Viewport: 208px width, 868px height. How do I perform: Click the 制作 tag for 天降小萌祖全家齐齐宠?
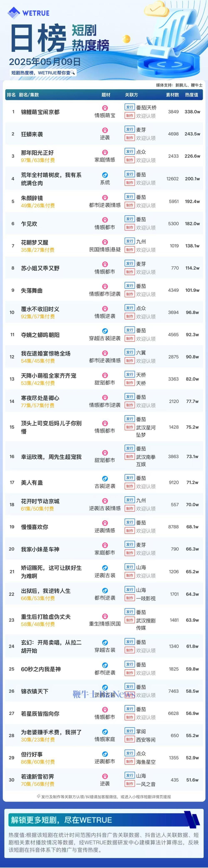point(130,383)
